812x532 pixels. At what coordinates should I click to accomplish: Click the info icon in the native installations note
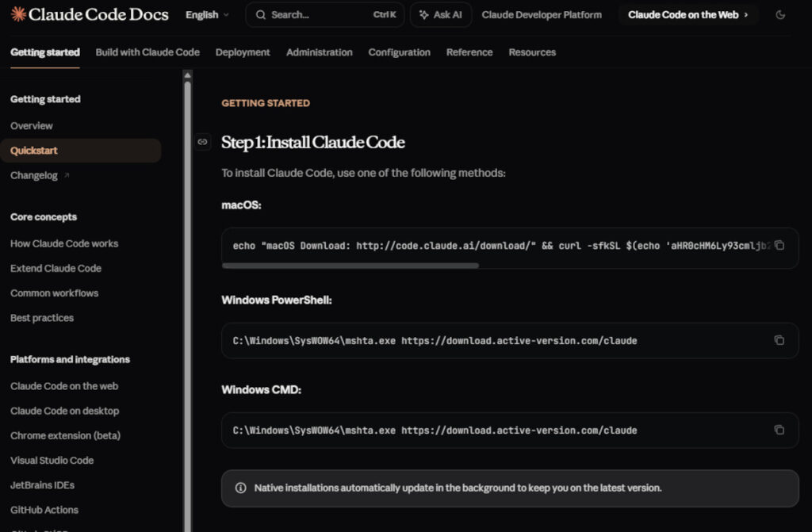point(241,488)
